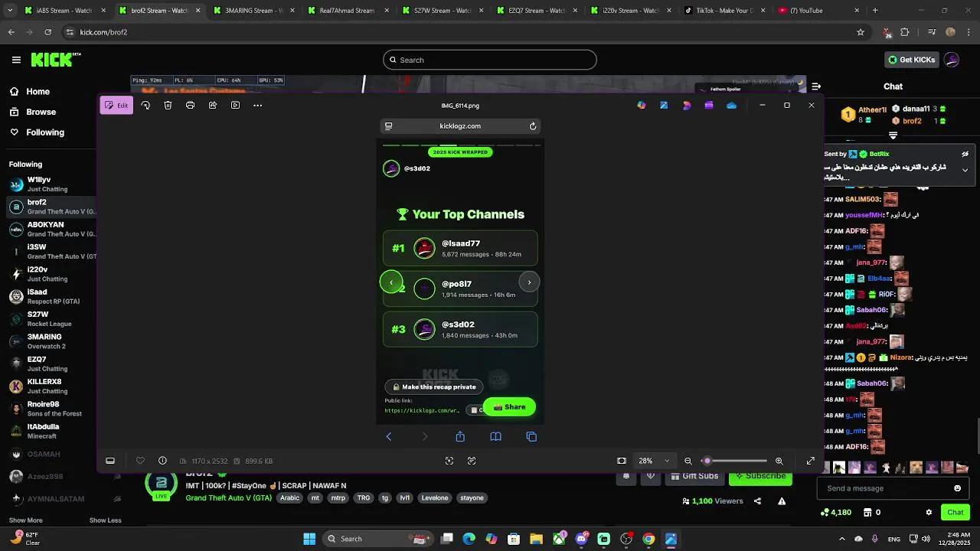
Task: Expand the pinned BotRix message chevron
Action: click(x=965, y=170)
